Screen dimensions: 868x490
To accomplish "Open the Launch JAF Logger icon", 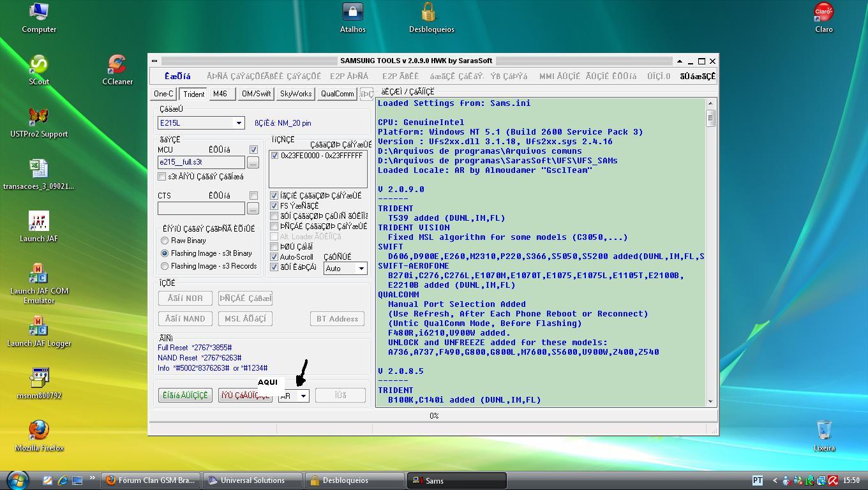I will tap(39, 331).
